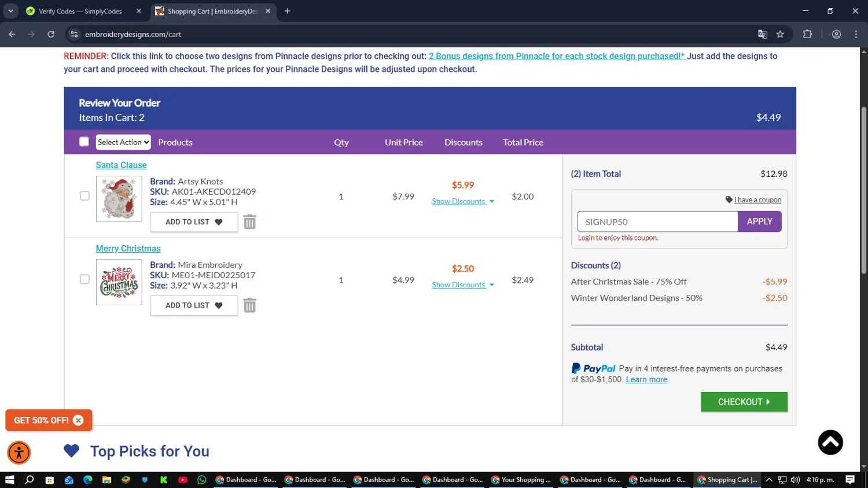This screenshot has height=488, width=868.
Task: Open Windows taskbar search
Action: [x=30, y=480]
